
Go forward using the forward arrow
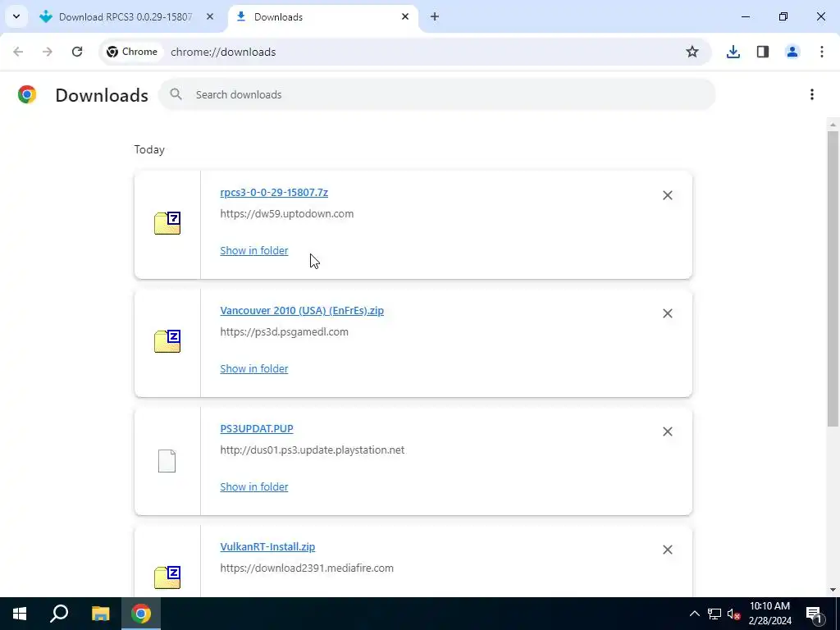point(48,52)
